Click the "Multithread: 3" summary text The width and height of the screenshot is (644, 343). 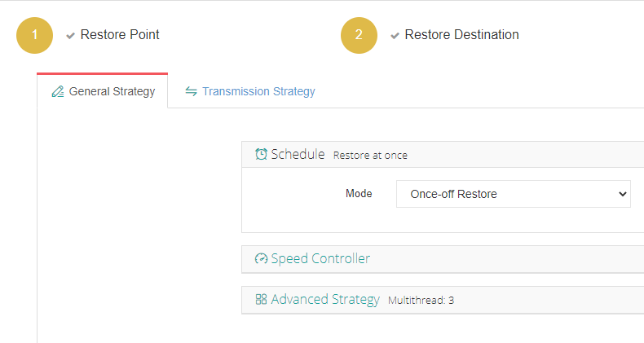(x=421, y=300)
